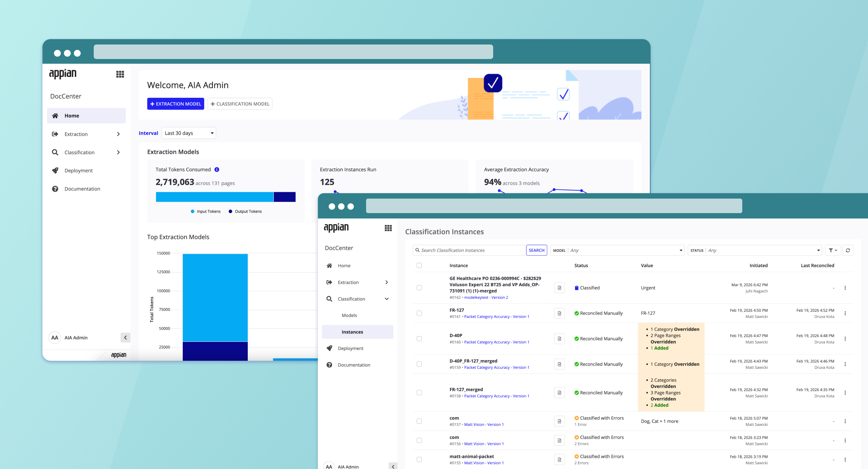Open the kebab menu on the D-40P row

click(x=845, y=339)
